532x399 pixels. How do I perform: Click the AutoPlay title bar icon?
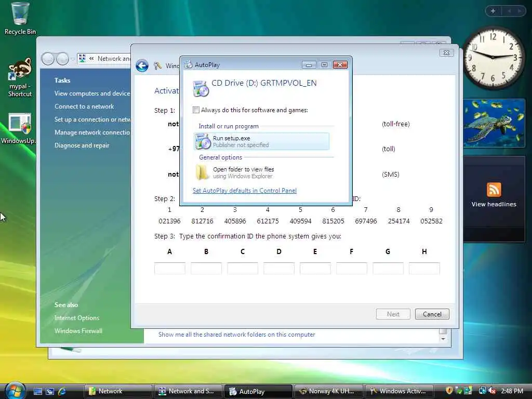[188, 65]
